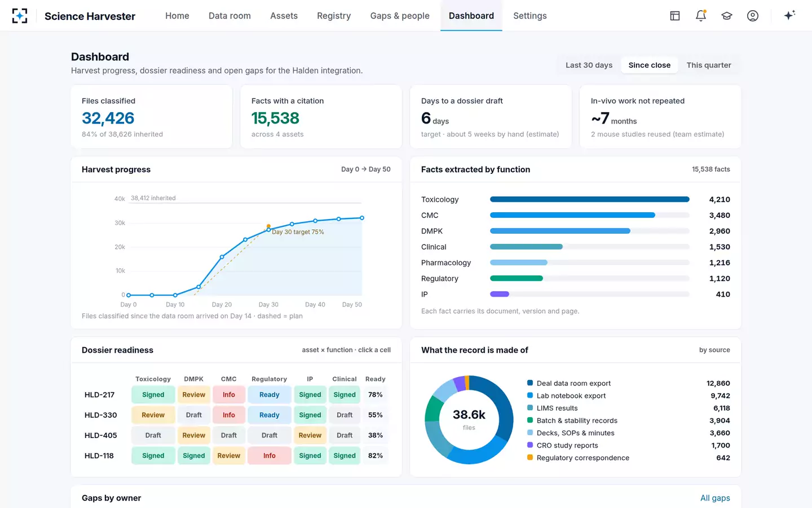The image size is (812, 508).
Task: Open the All gaps link
Action: pyautogui.click(x=715, y=498)
